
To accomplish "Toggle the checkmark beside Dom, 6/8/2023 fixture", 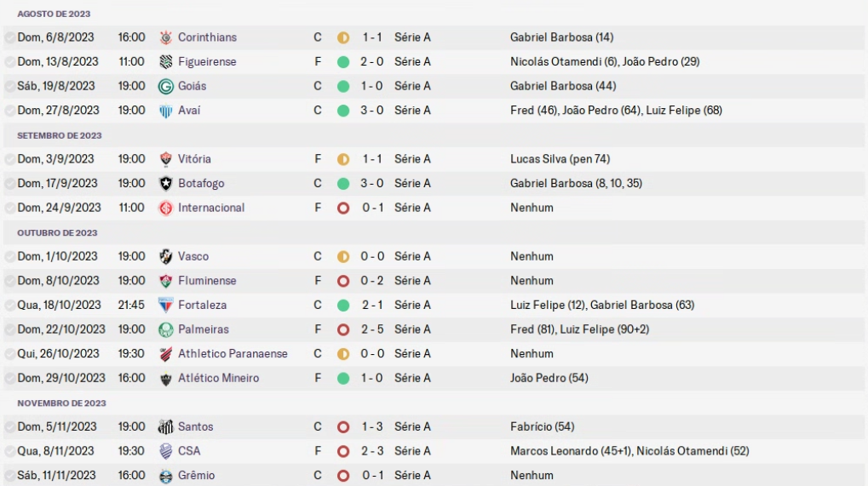I will 10,37.
